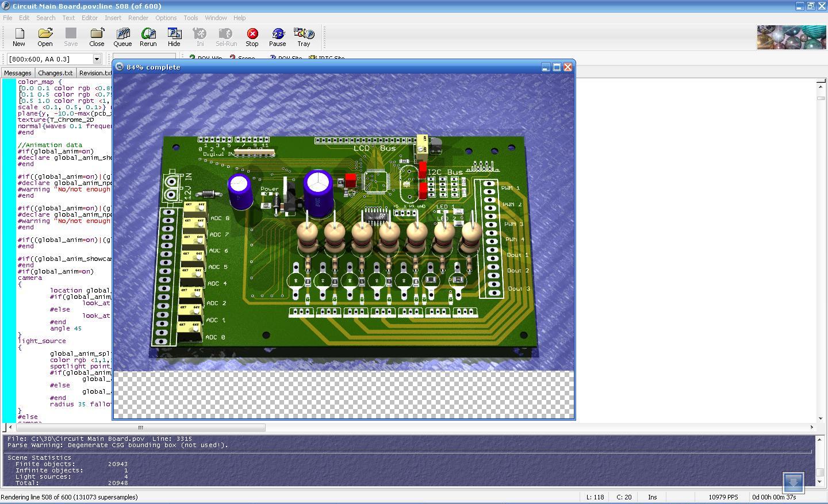Image resolution: width=828 pixels, height=504 pixels.
Task: Pause the rendering process
Action: [x=277, y=37]
